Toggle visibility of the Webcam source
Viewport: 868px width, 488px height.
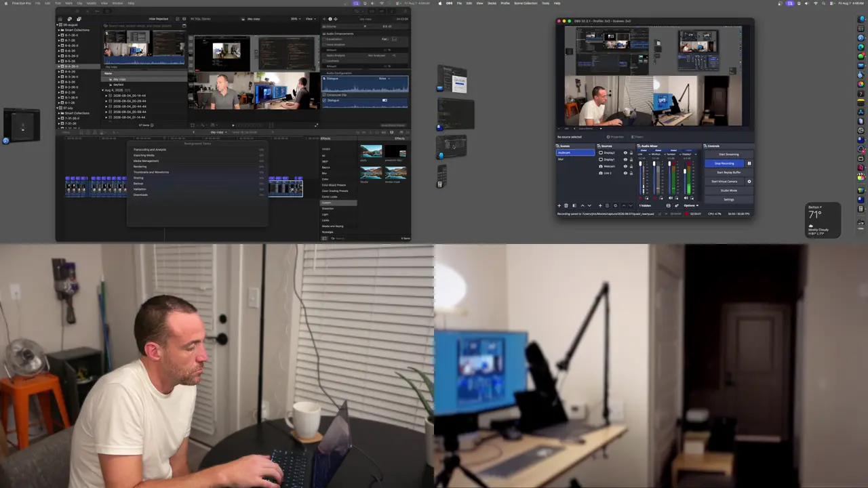coord(625,166)
